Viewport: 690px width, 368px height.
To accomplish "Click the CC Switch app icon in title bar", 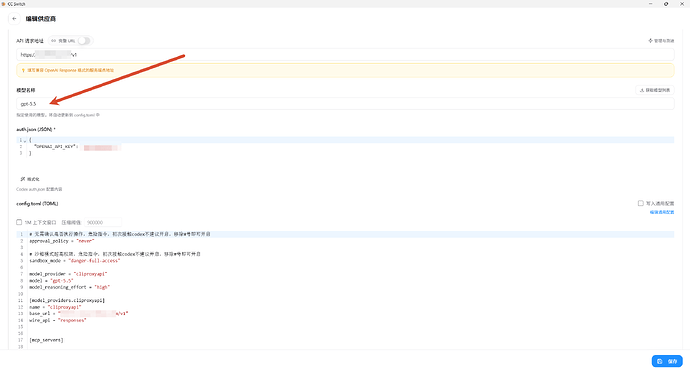I will click(4, 4).
